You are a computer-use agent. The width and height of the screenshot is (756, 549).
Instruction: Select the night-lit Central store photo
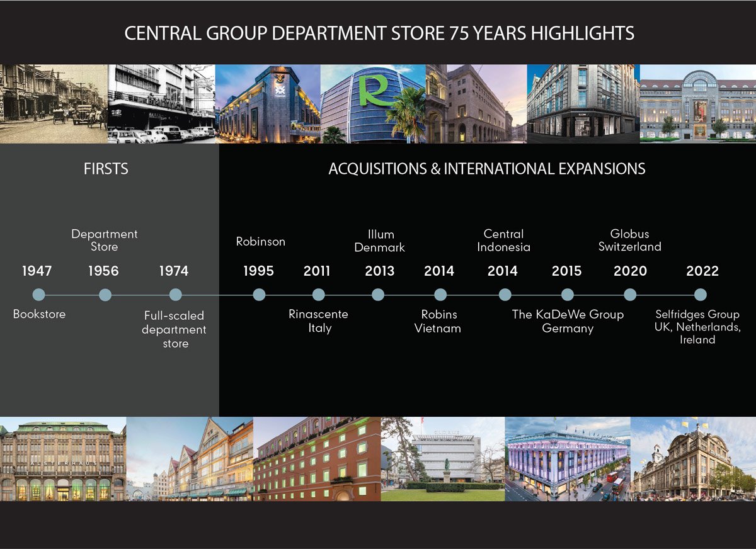click(x=268, y=104)
